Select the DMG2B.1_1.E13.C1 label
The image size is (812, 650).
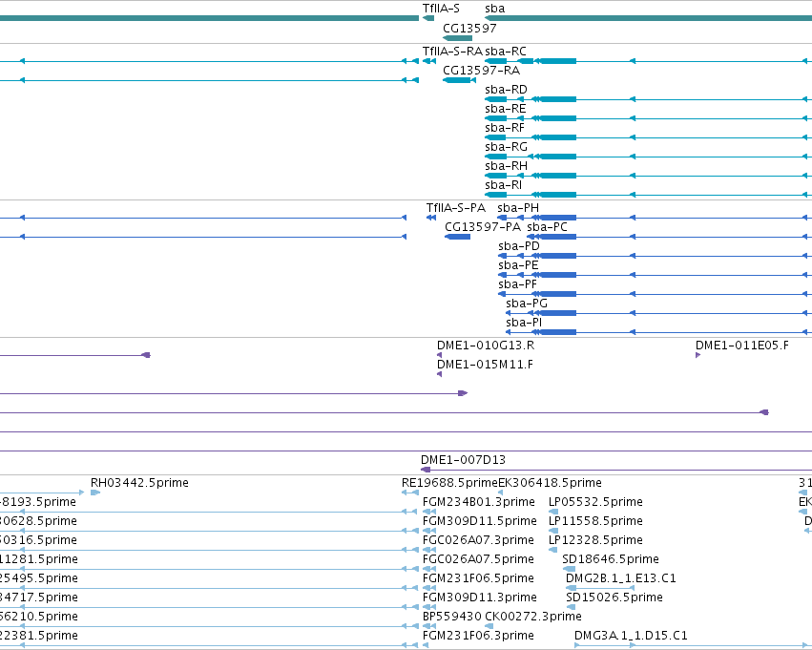point(621,579)
